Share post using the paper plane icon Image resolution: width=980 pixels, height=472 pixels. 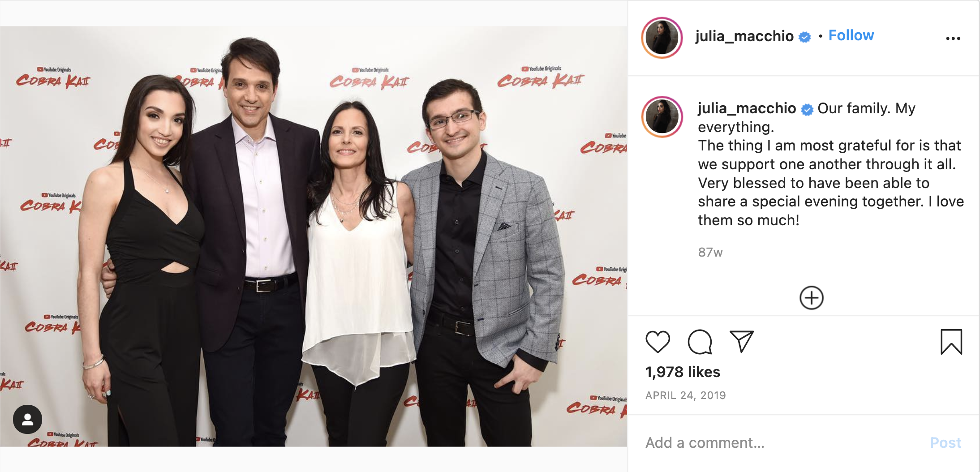[x=742, y=342]
